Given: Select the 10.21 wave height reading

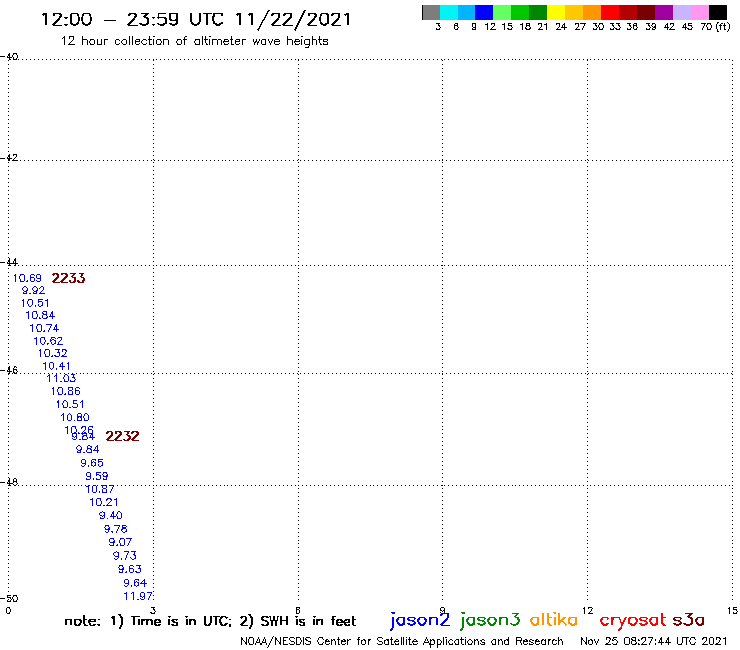Looking at the screenshot, I should click(104, 503).
